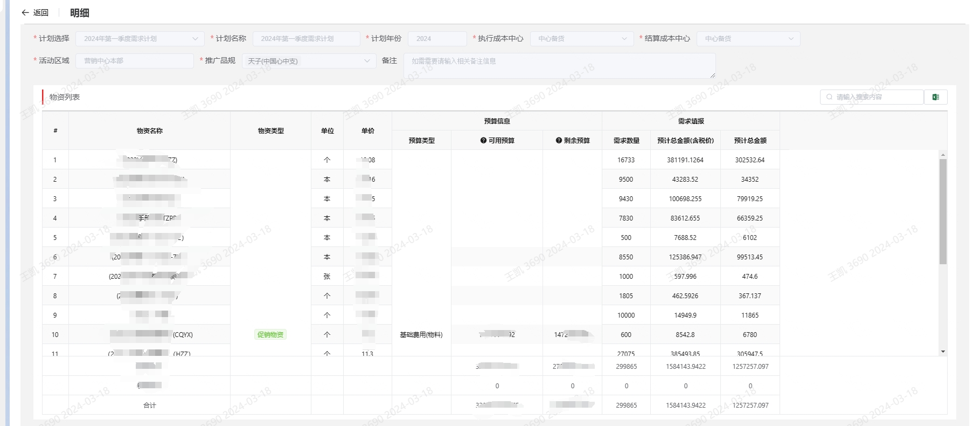Click the 剩余预算 help icon
Screen dimensions: 980x426
(x=559, y=141)
